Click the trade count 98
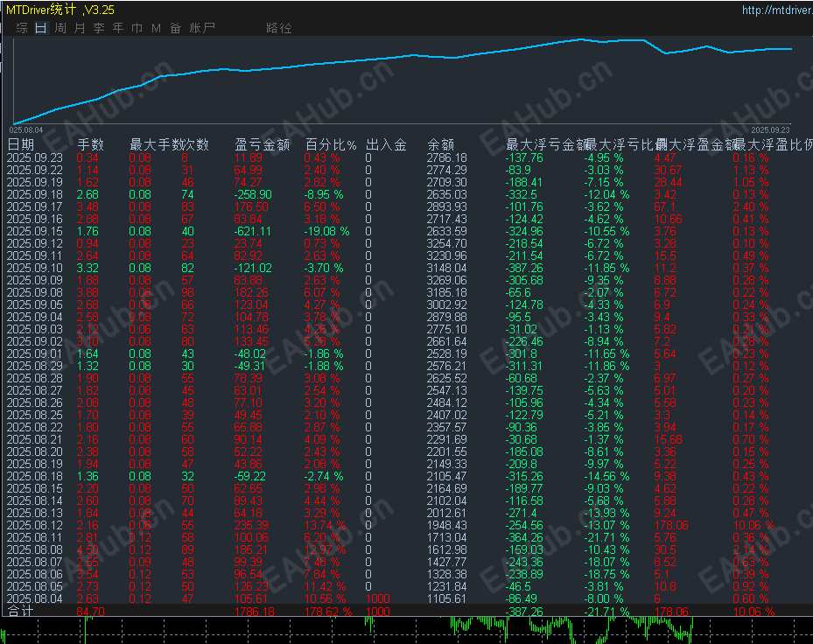 tap(187, 292)
